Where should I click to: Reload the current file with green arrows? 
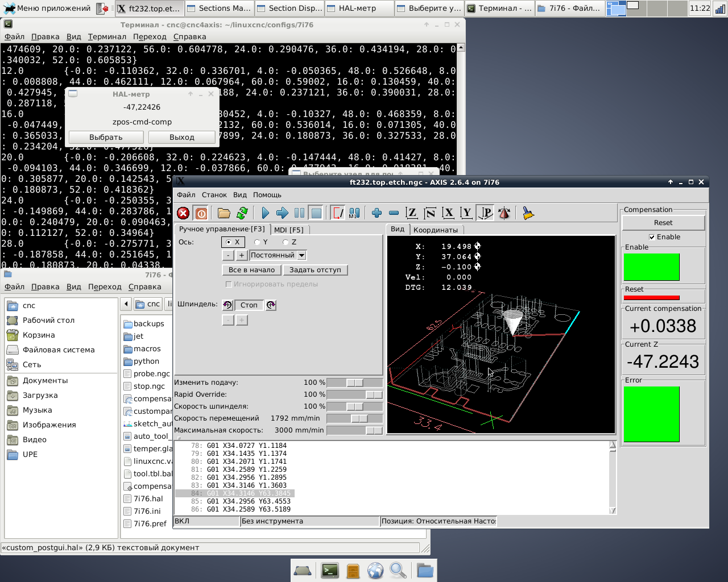[242, 213]
